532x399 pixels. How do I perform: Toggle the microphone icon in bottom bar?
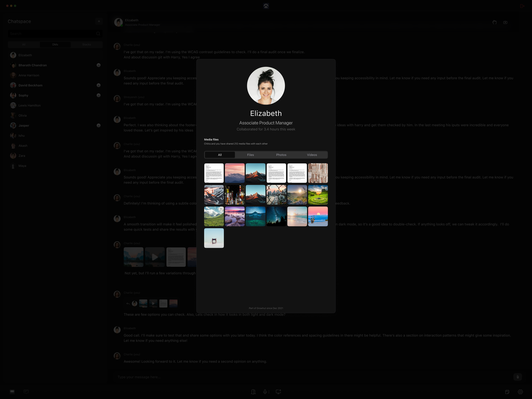[265, 392]
